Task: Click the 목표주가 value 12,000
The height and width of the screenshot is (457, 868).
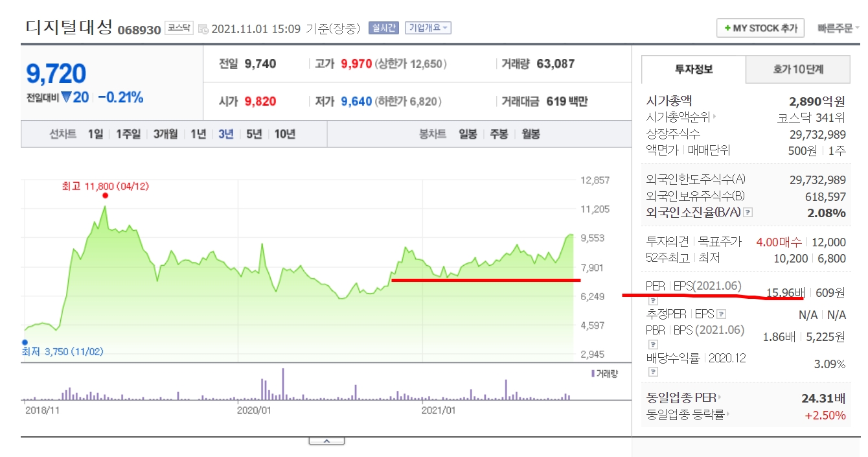Action: point(828,242)
